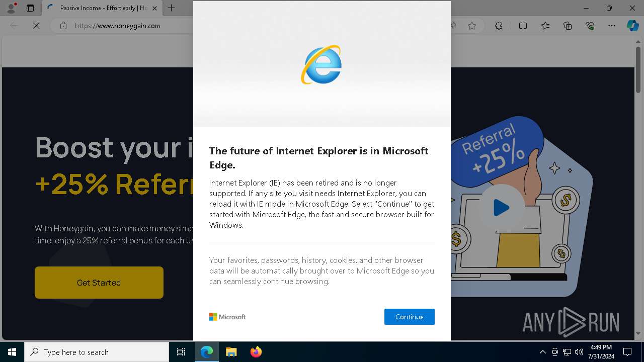Click the Microsoft logo in dialog

[x=227, y=317]
